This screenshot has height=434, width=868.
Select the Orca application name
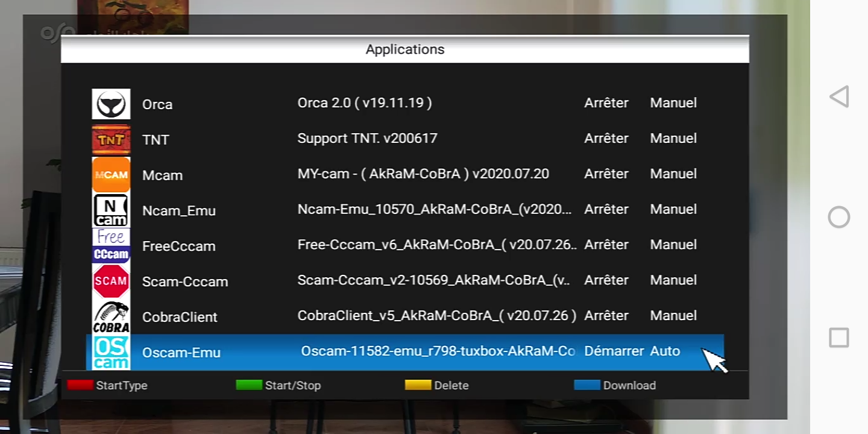coord(157,105)
